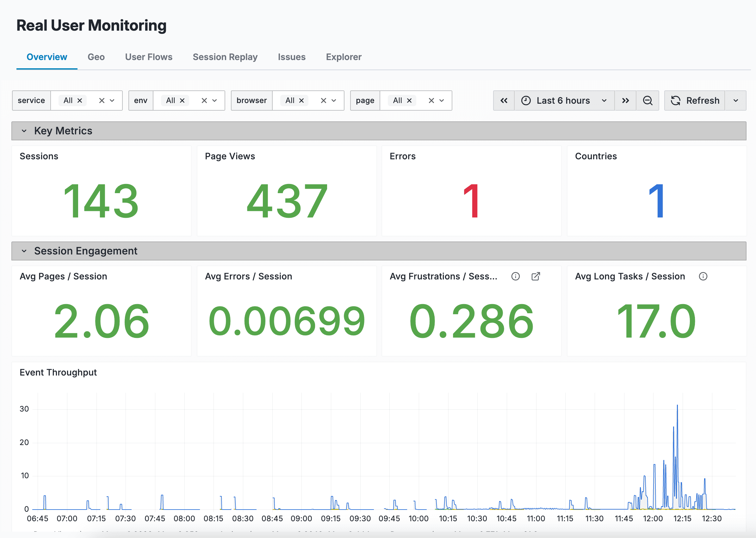Open the Session Replay tab
Viewport: 756px width, 538px height.
point(225,57)
